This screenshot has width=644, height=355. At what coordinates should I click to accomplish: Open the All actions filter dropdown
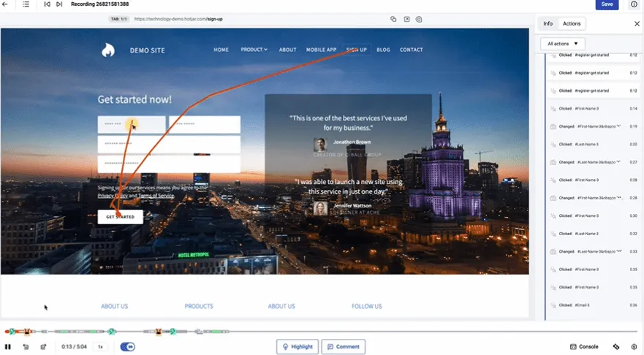pos(563,44)
